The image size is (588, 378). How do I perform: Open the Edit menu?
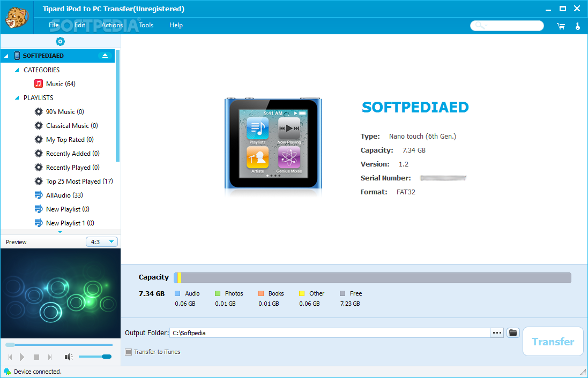pyautogui.click(x=79, y=25)
